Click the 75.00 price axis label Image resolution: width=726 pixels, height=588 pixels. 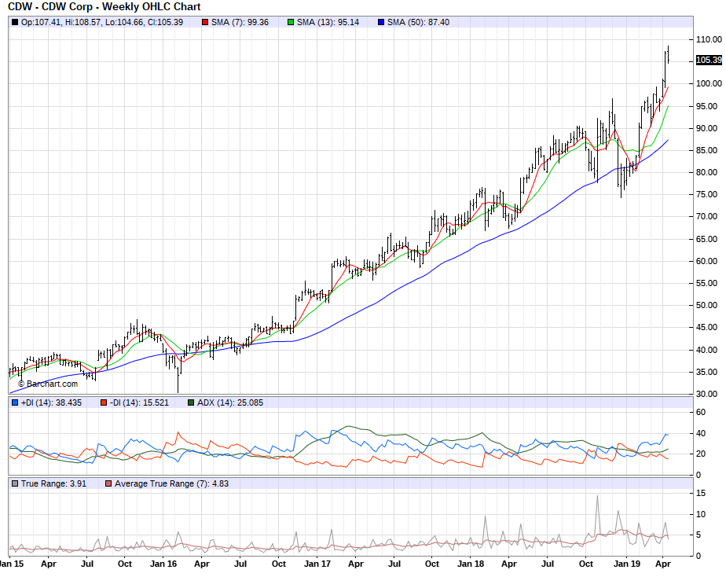coord(707,195)
